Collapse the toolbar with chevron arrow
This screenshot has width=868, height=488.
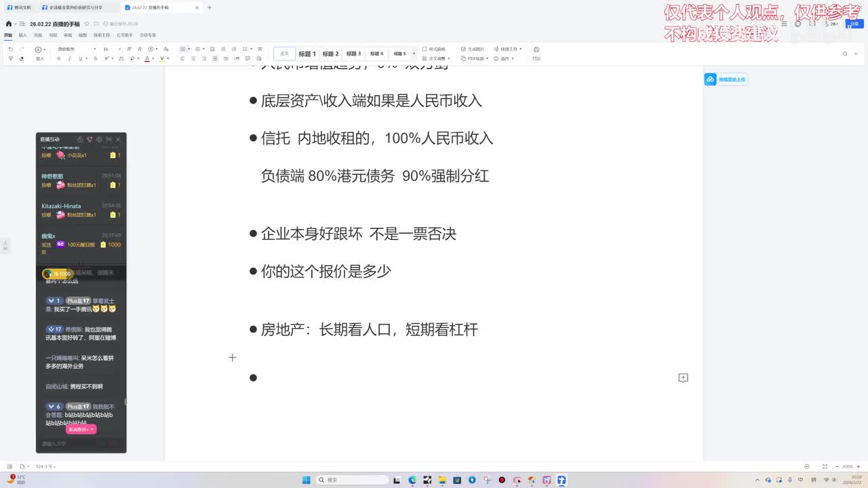coord(856,54)
